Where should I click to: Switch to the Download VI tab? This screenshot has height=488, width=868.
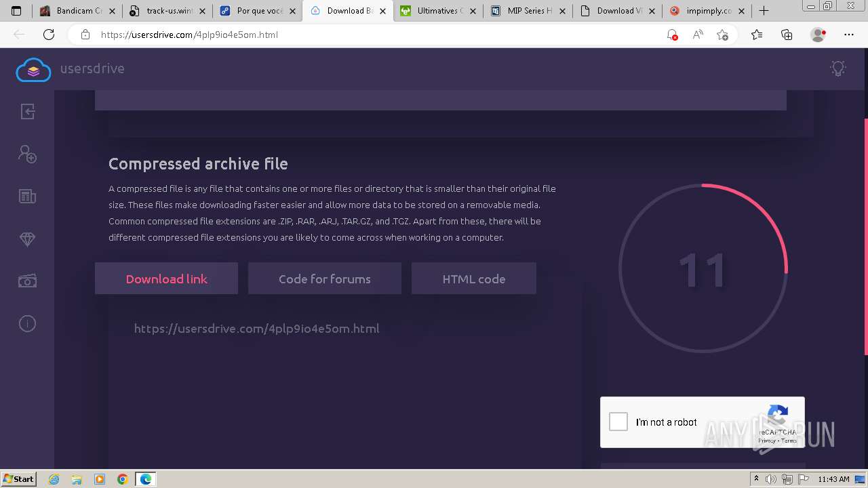[x=618, y=11]
